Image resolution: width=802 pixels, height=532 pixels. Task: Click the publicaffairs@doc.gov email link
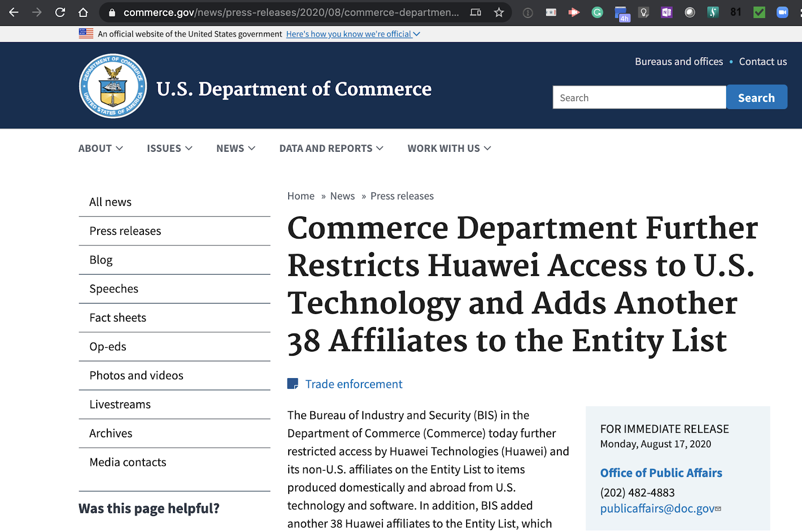(657, 508)
